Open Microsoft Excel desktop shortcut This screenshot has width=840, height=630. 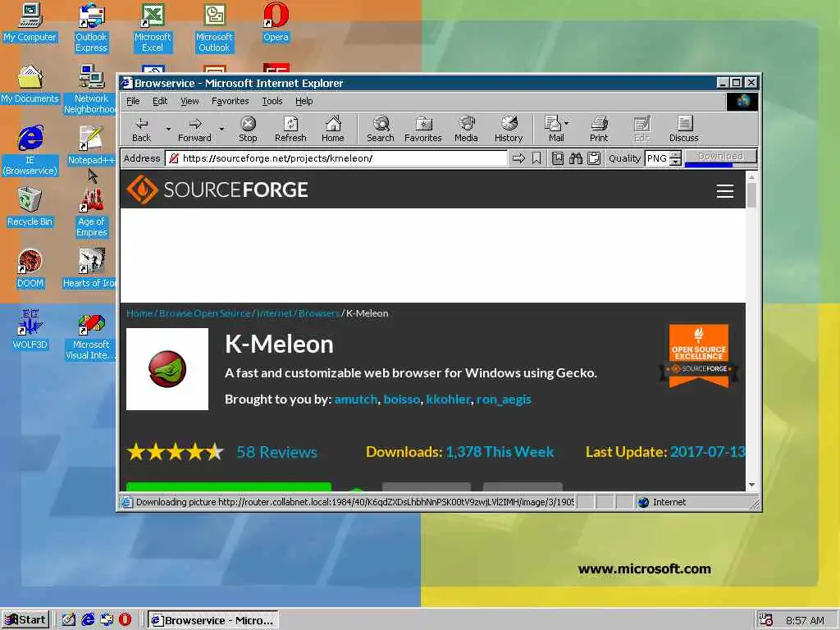pos(153,28)
